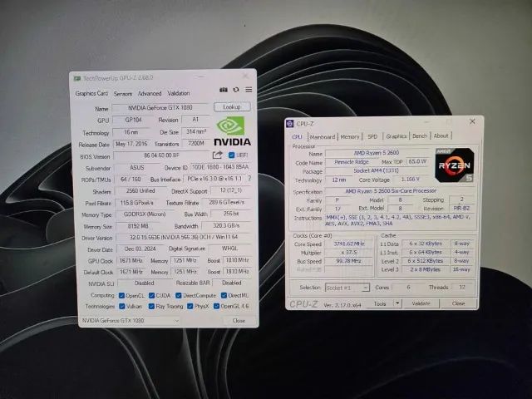Image resolution: width=532 pixels, height=399 pixels.
Task: Click the Threads 12 value
Action: click(462, 287)
